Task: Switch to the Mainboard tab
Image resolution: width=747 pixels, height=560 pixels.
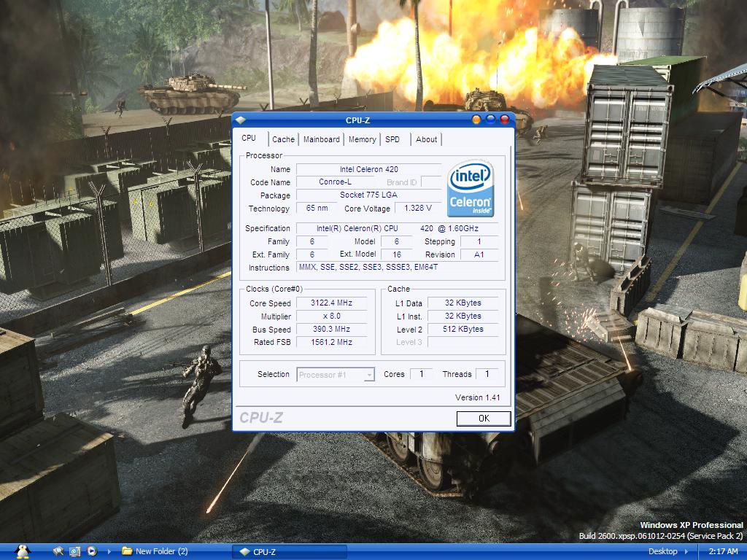Action: (322, 139)
